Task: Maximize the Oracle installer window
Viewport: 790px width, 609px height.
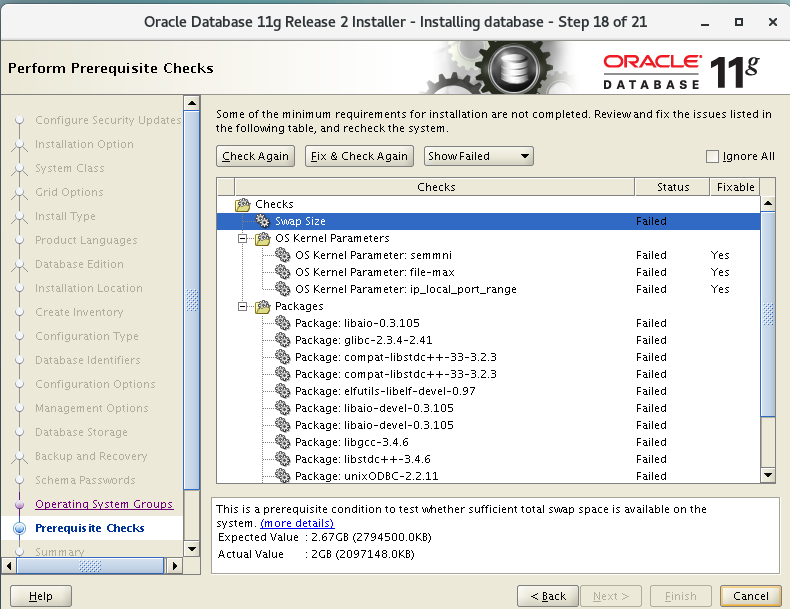Action: (x=739, y=22)
